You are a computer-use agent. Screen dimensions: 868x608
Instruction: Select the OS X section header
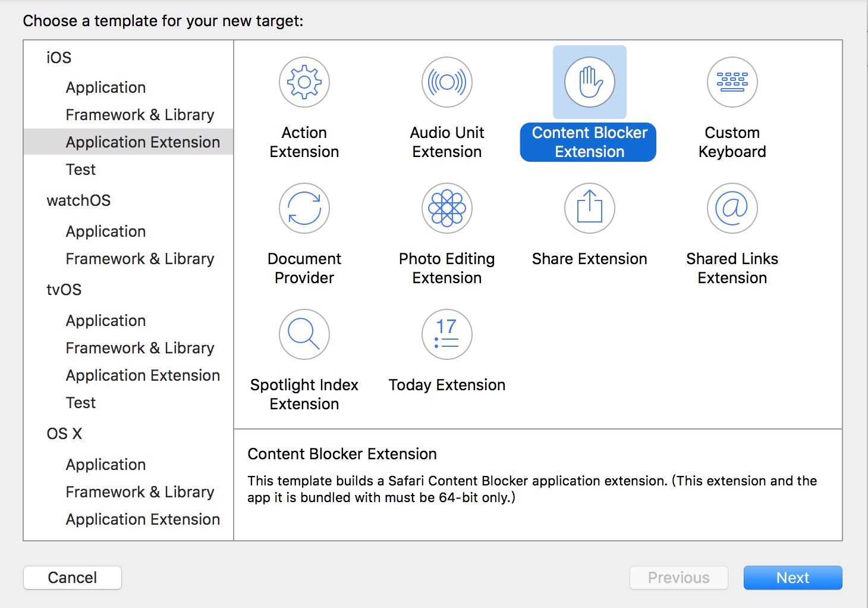pyautogui.click(x=64, y=434)
